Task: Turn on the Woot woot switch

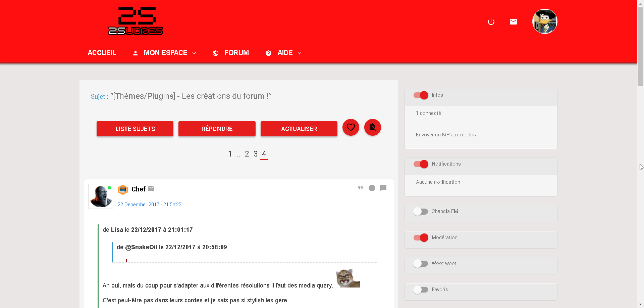Action: [x=421, y=264]
